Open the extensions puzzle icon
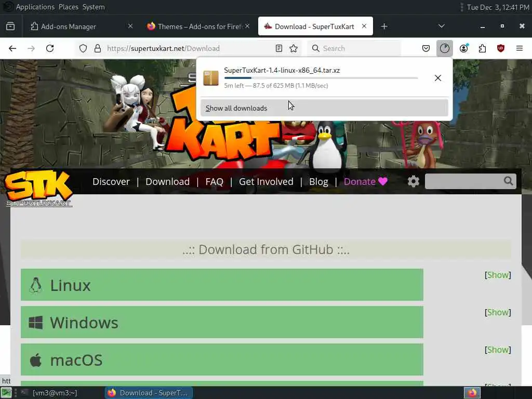The height and width of the screenshot is (399, 532). (x=482, y=48)
